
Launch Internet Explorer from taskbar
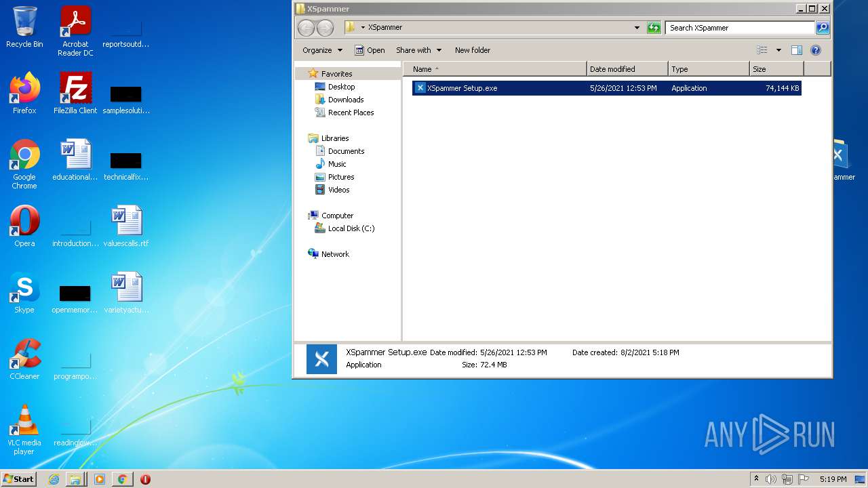(x=54, y=479)
